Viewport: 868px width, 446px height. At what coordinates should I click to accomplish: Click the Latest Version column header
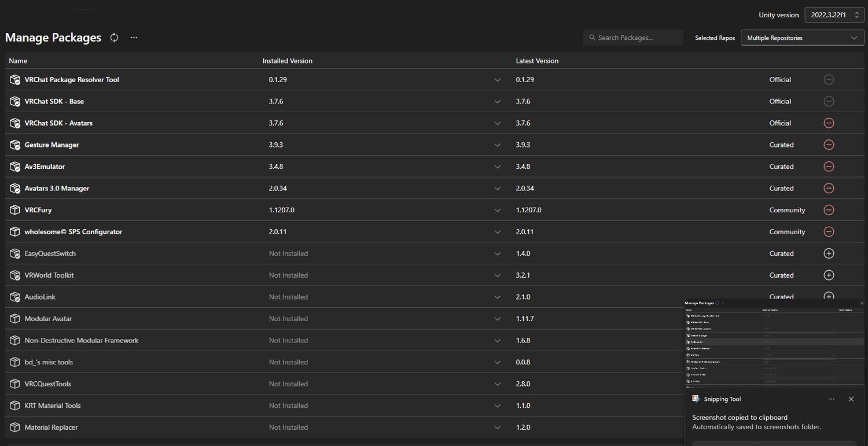(x=537, y=61)
